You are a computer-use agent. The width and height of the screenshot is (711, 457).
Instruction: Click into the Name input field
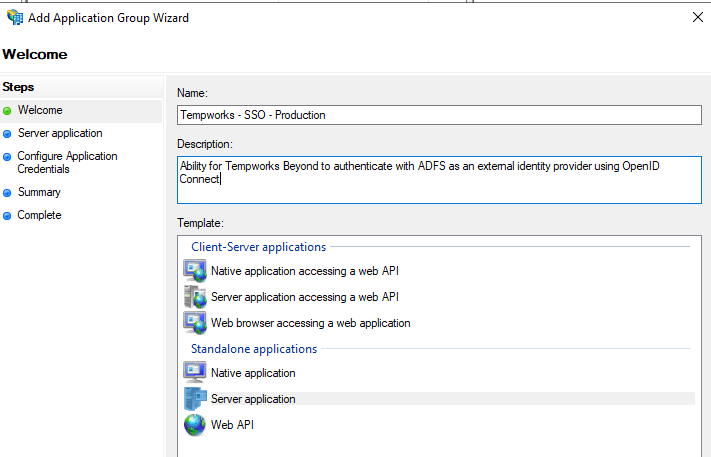pyautogui.click(x=439, y=115)
